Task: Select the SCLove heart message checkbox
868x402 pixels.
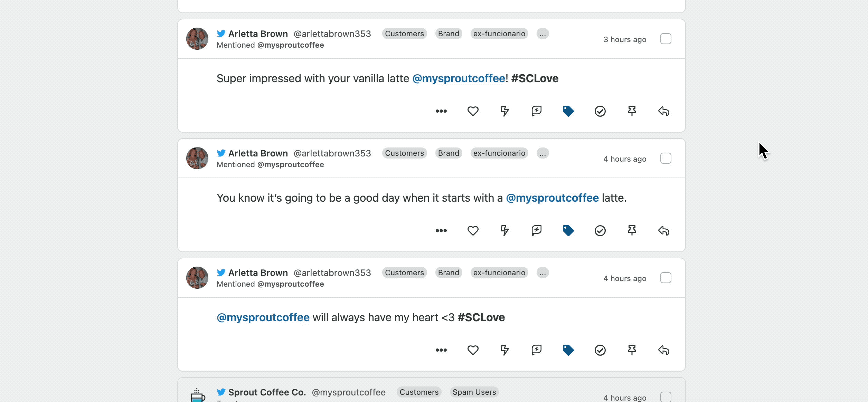Action: click(666, 278)
